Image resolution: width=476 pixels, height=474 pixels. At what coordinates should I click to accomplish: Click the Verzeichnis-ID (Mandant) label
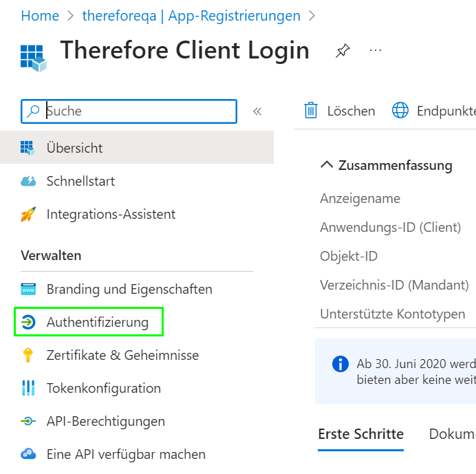(394, 285)
